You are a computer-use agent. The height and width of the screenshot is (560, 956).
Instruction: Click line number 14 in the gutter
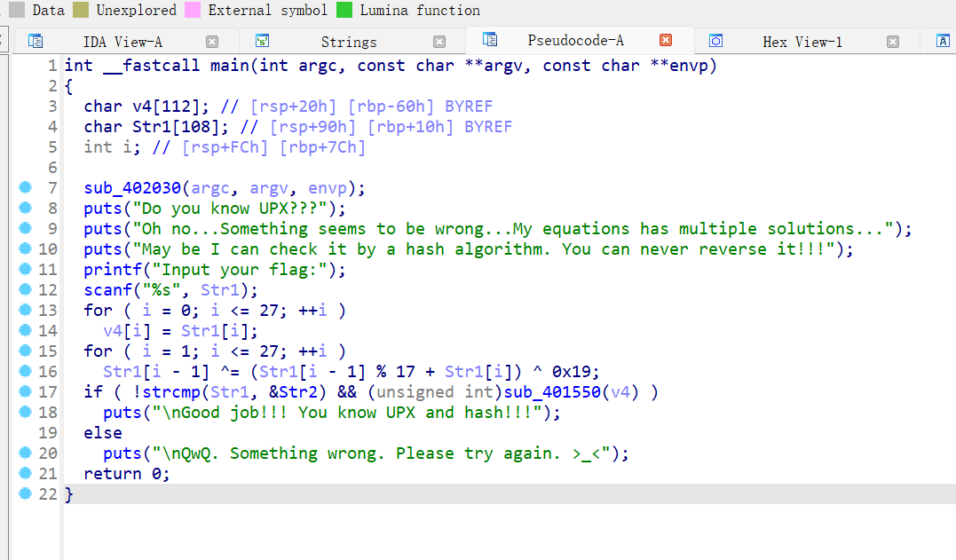48,330
